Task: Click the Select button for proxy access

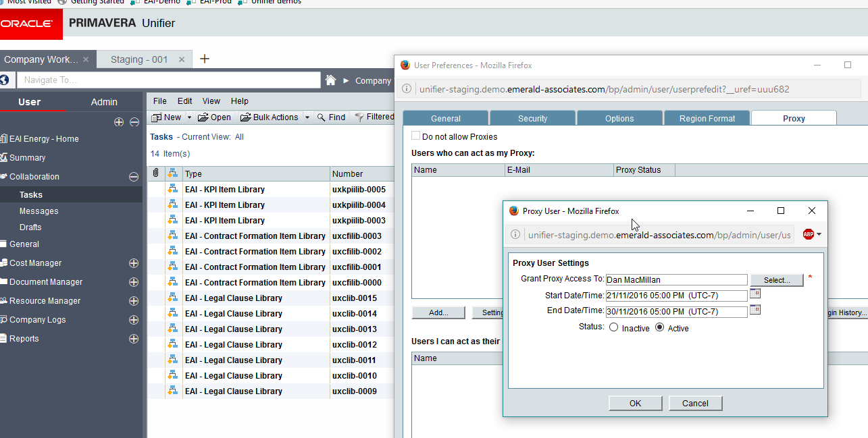Action: [776, 279]
